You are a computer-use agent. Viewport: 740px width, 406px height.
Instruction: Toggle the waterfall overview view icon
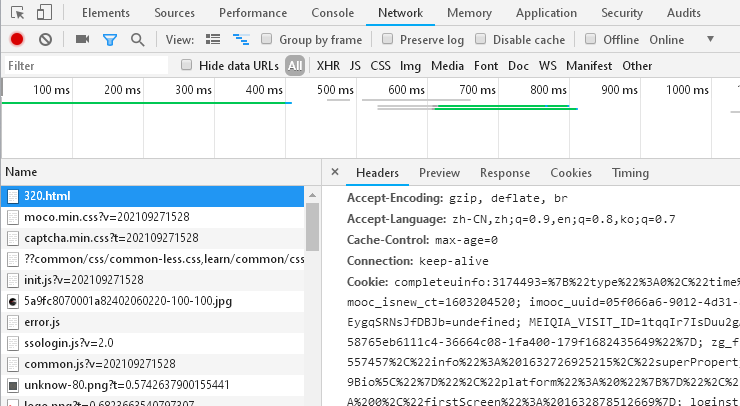pyautogui.click(x=241, y=39)
